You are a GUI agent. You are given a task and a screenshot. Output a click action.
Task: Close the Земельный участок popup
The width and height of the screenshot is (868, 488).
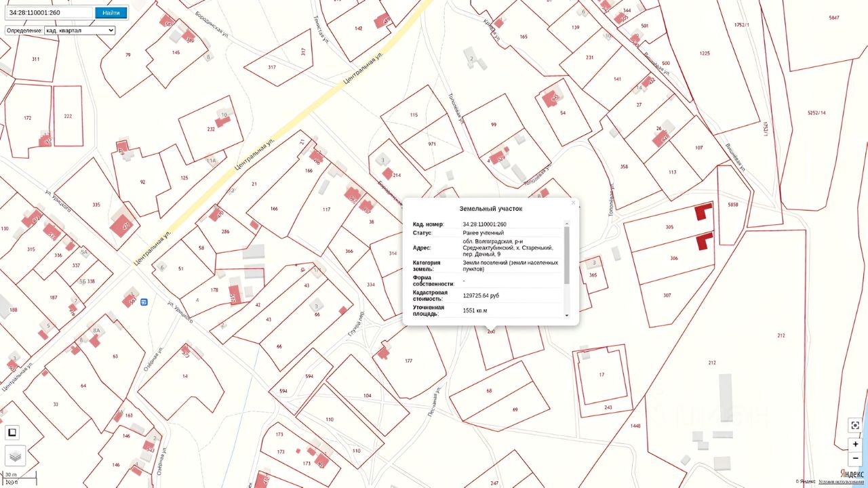pyautogui.click(x=573, y=203)
